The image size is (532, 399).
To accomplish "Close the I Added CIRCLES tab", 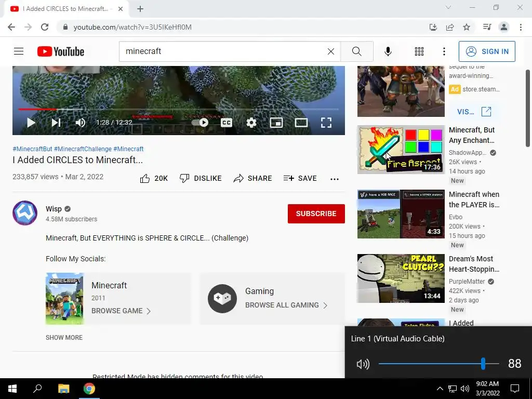I will pos(121,9).
